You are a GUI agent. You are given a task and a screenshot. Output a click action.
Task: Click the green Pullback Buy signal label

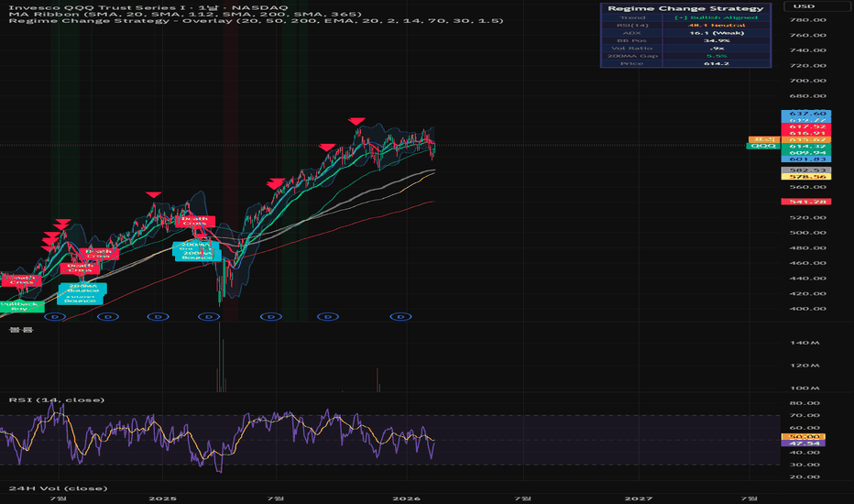point(22,306)
